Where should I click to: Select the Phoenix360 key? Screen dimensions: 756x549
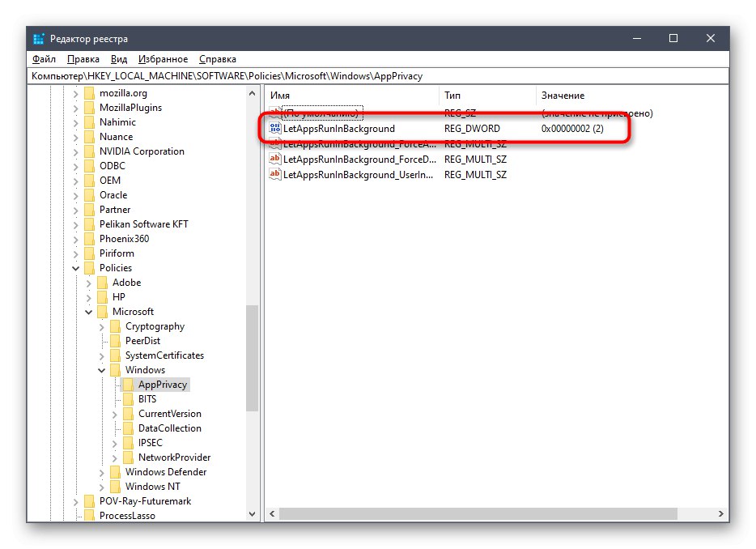click(125, 239)
